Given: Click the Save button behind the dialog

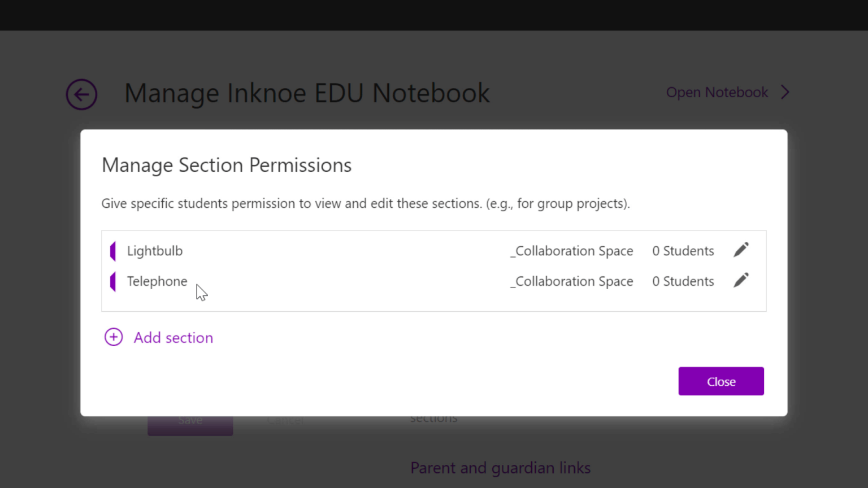Looking at the screenshot, I should (x=190, y=420).
